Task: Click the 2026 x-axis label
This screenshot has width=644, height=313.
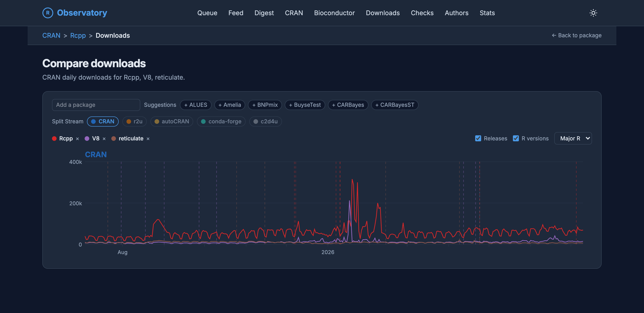Action: point(328,252)
